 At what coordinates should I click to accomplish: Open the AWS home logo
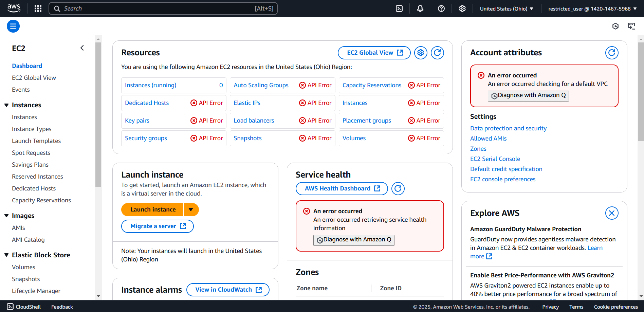(14, 8)
